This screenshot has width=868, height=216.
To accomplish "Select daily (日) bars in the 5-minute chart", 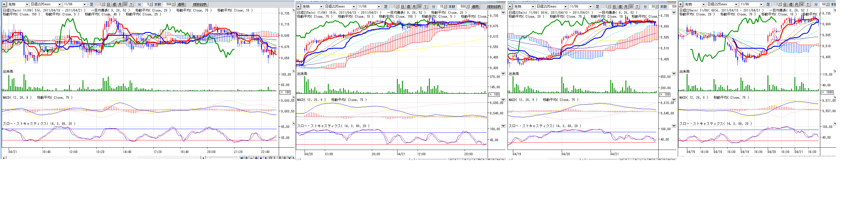I will pyautogui.click(x=108, y=4).
